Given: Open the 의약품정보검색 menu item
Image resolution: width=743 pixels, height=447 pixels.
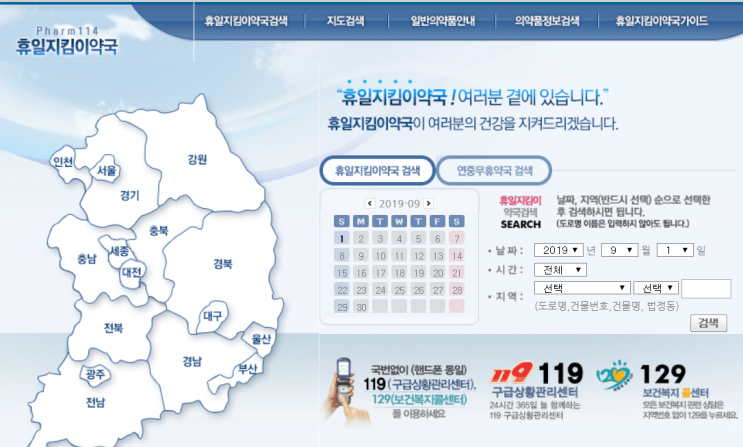Looking at the screenshot, I should (x=547, y=21).
